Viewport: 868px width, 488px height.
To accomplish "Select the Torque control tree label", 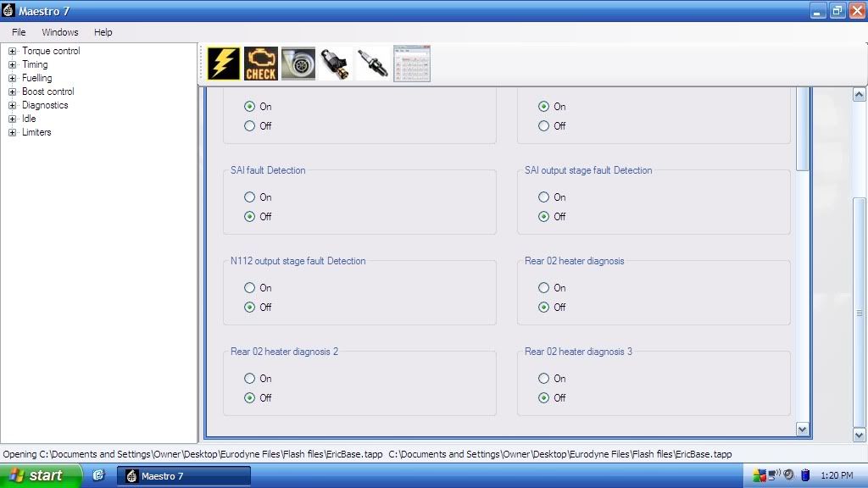I will click(51, 51).
